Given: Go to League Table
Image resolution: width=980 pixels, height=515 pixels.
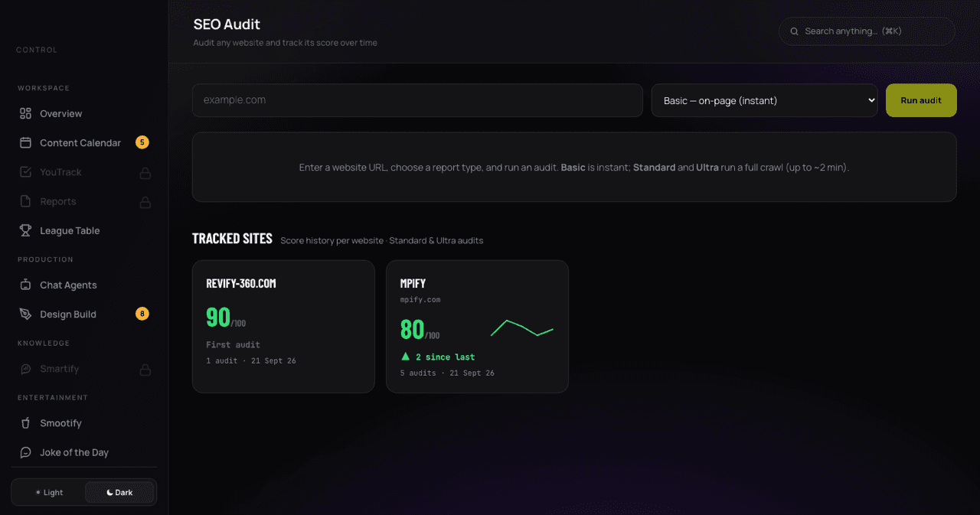Looking at the screenshot, I should coord(84,230).
